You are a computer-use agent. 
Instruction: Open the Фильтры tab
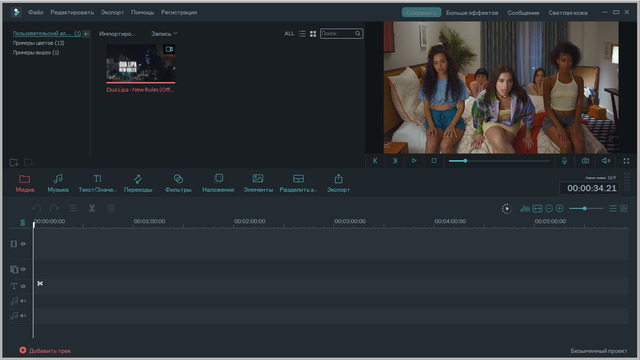click(178, 183)
